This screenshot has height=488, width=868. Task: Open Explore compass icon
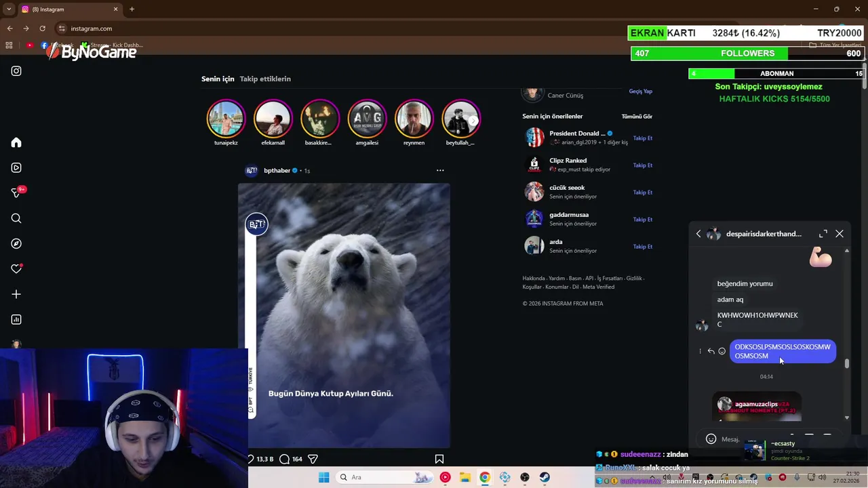(16, 243)
